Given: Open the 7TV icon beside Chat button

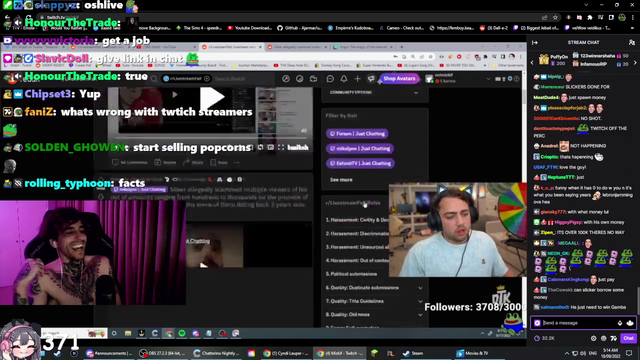Looking at the screenshot, I should [613, 338].
